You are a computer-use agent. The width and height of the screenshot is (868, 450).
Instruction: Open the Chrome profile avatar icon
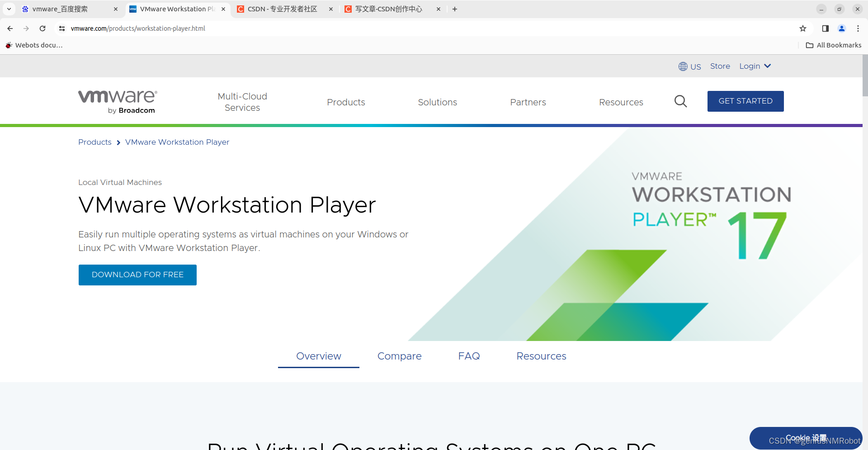click(x=841, y=28)
